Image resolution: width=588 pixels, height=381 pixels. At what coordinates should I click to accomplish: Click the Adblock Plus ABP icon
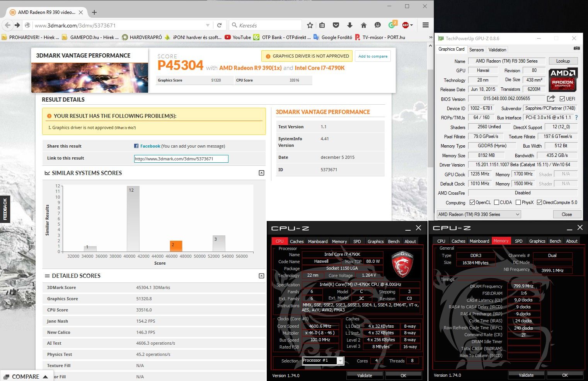(405, 25)
